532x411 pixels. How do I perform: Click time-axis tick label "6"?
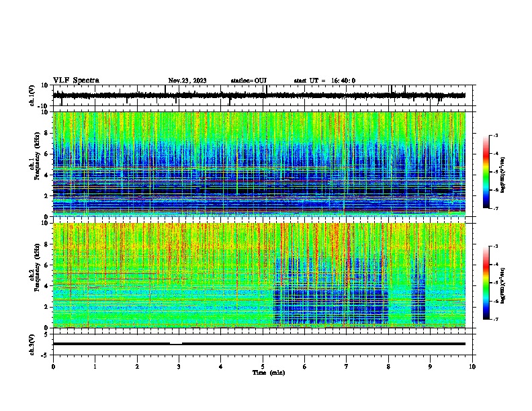click(305, 367)
